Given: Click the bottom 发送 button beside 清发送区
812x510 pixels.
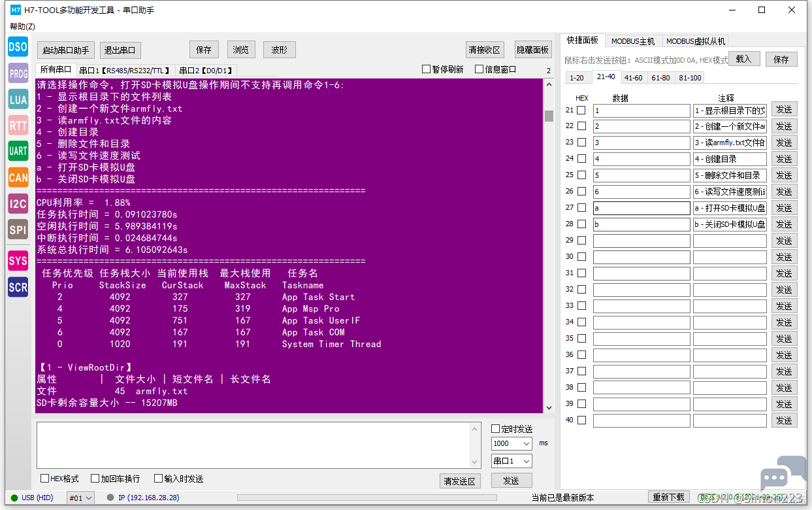Looking at the screenshot, I should pyautogui.click(x=511, y=481).
